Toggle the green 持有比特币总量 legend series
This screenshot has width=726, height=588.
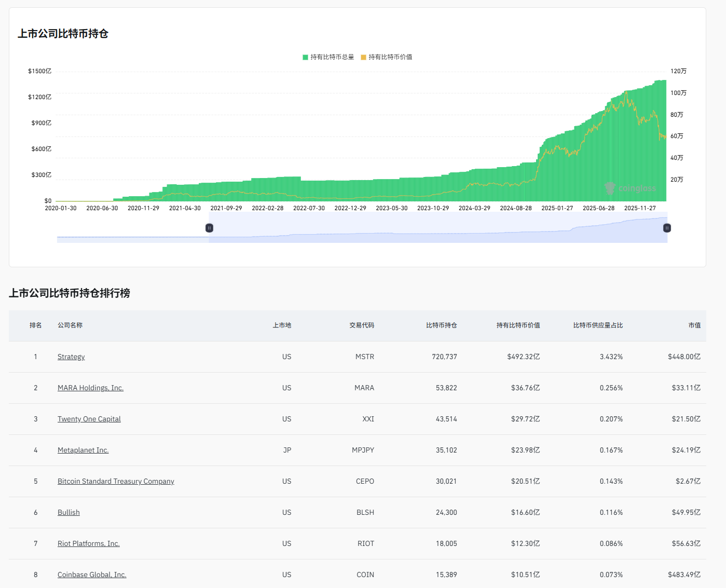point(328,57)
